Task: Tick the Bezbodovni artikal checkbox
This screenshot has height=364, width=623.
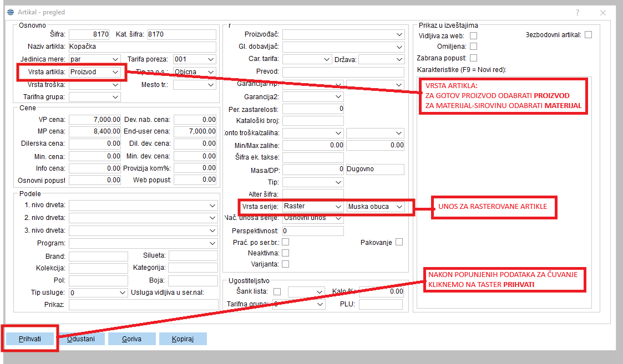Action: pyautogui.click(x=588, y=35)
